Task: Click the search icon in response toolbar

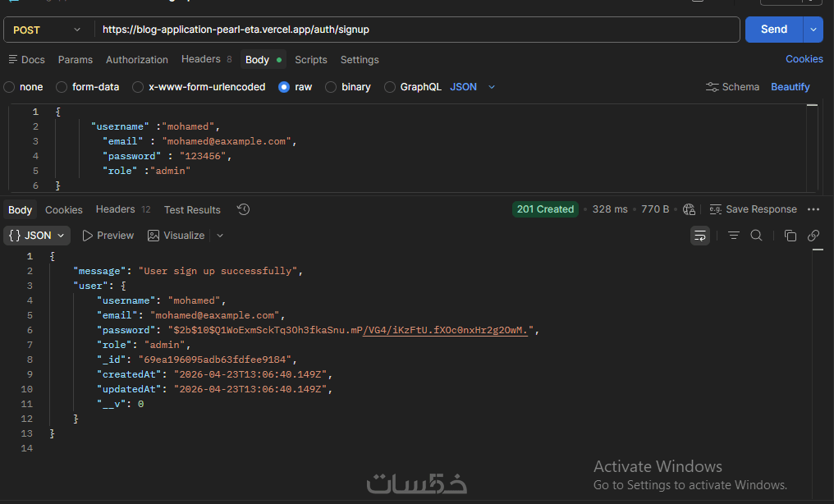Action: pos(757,236)
